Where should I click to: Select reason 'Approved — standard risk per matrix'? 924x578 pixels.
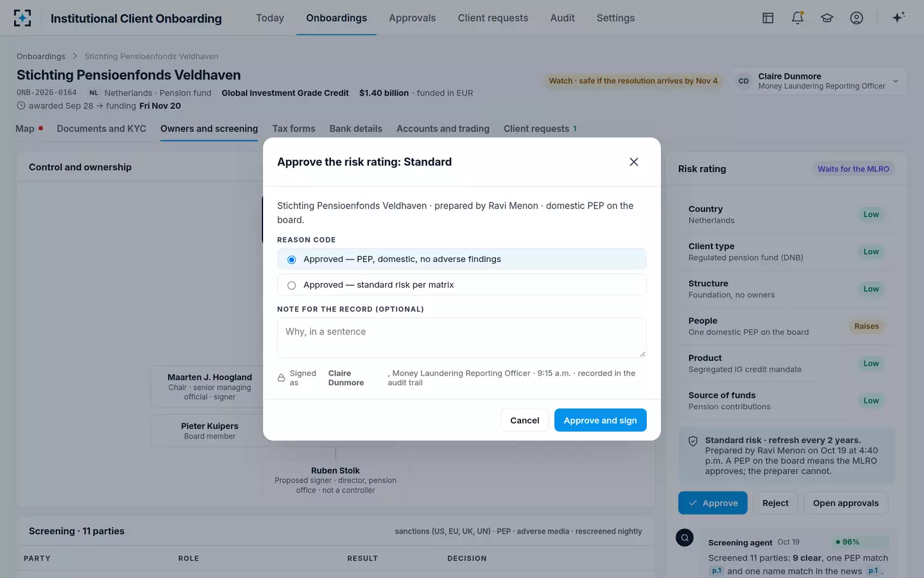click(461, 285)
